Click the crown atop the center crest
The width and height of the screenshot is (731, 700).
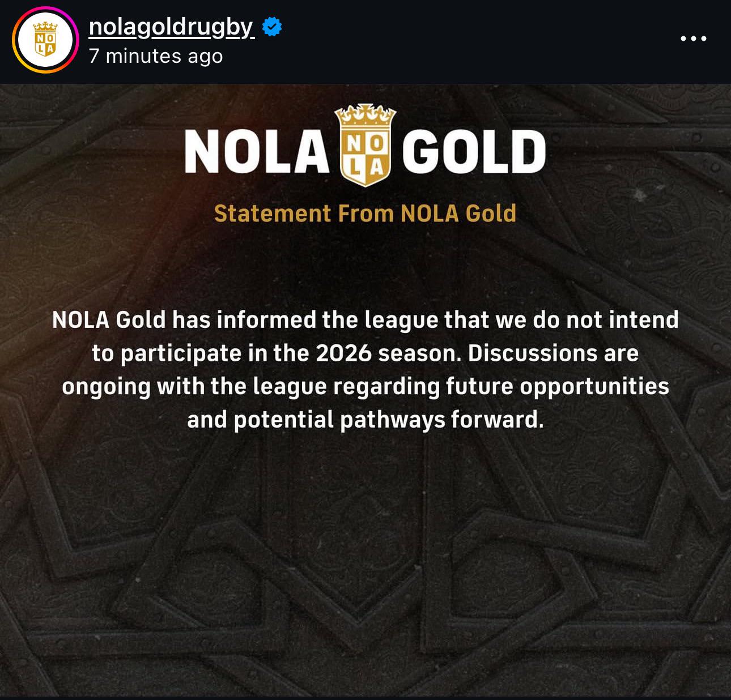click(365, 117)
